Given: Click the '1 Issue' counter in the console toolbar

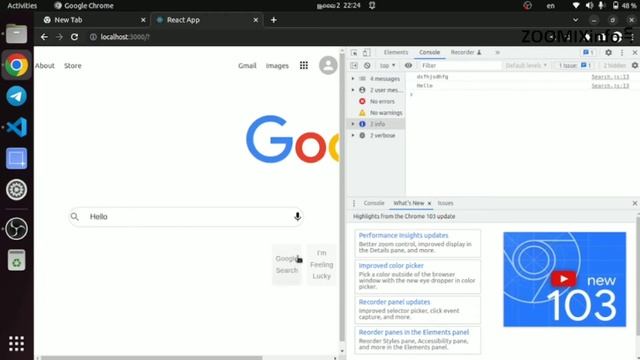Looking at the screenshot, I should (x=575, y=65).
